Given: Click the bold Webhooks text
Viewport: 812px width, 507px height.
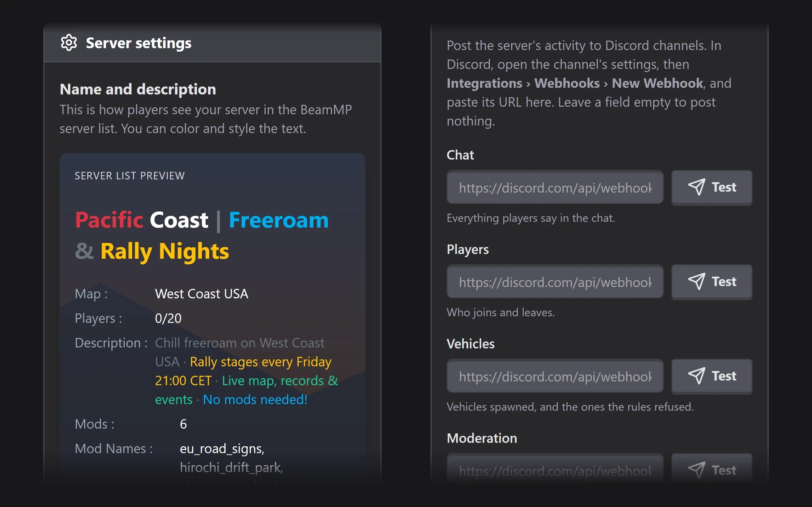Looking at the screenshot, I should (x=567, y=83).
